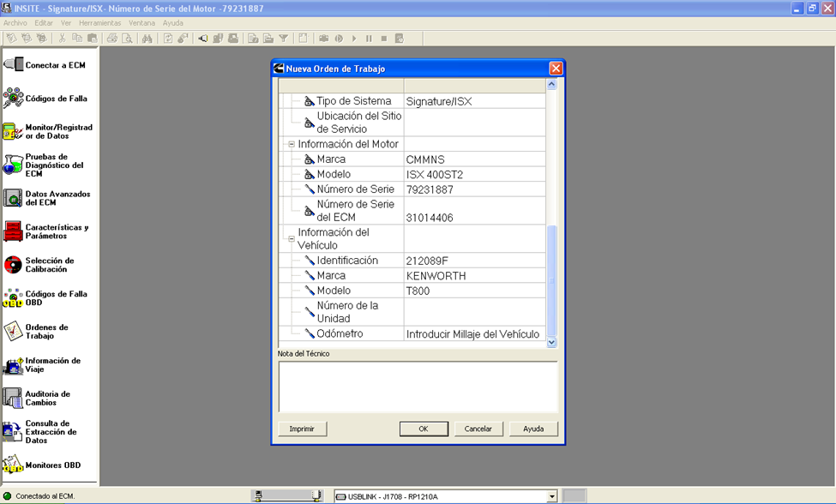Select Ordenes de Trabajo sidebar icon
836x504 pixels.
click(13, 332)
